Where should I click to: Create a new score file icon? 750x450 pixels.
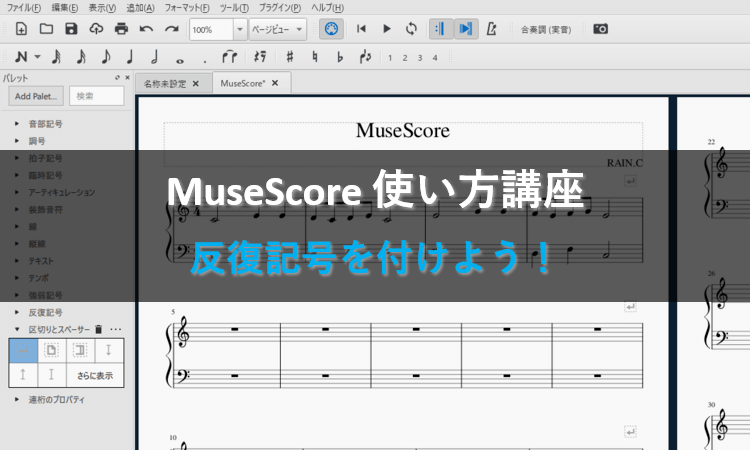pyautogui.click(x=21, y=29)
